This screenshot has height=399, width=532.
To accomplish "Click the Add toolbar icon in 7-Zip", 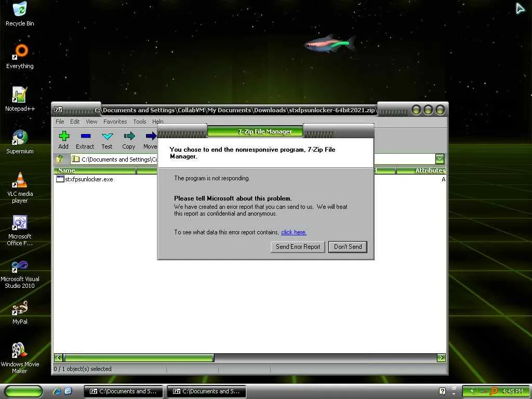I will [x=63, y=140].
